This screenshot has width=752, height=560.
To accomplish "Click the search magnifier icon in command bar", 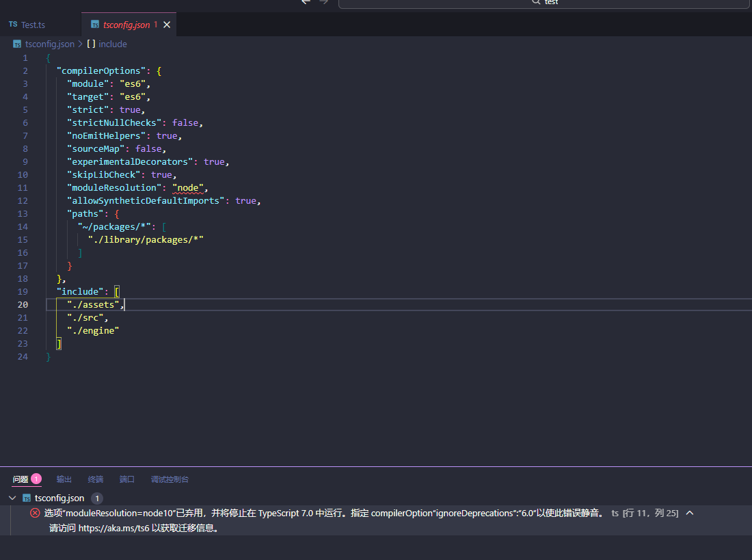I will [537, 2].
